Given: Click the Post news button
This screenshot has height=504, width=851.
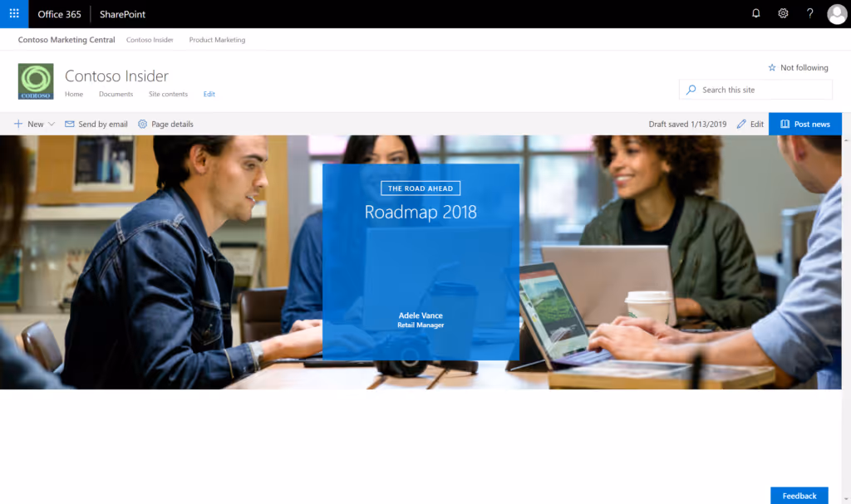Looking at the screenshot, I should tap(804, 124).
